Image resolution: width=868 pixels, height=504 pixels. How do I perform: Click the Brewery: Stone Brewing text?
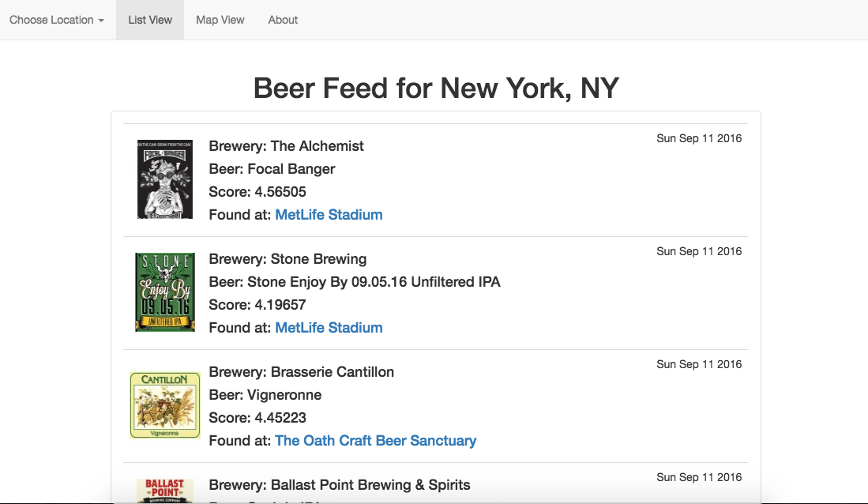click(287, 259)
